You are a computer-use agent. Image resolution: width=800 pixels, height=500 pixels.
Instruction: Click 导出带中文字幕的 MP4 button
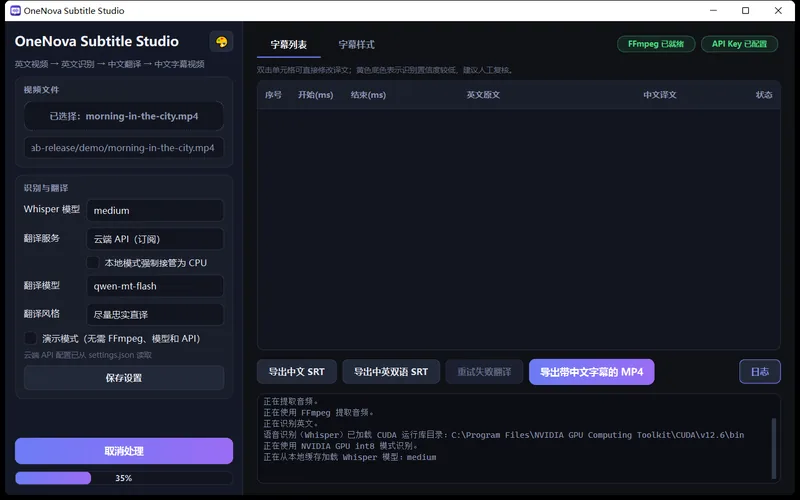(x=592, y=372)
